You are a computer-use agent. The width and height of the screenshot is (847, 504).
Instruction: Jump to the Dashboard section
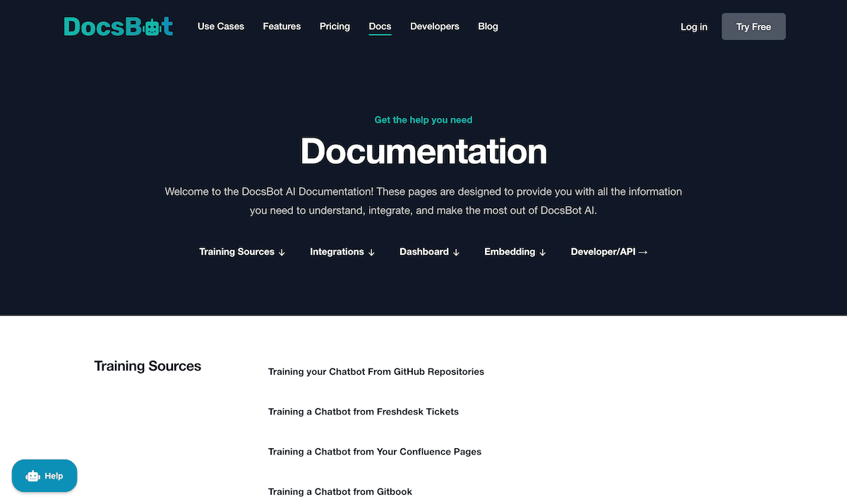click(429, 252)
